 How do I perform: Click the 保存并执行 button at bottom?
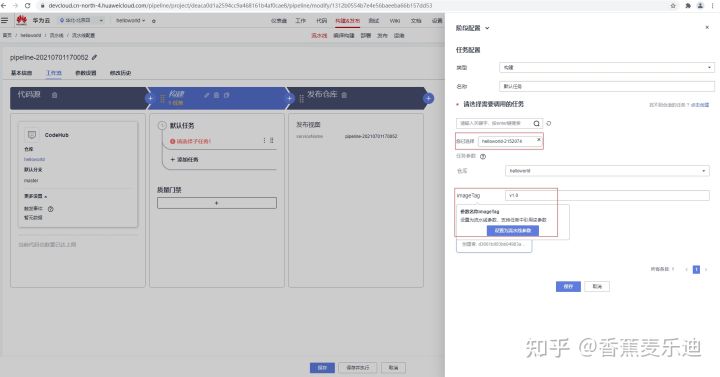click(x=357, y=368)
